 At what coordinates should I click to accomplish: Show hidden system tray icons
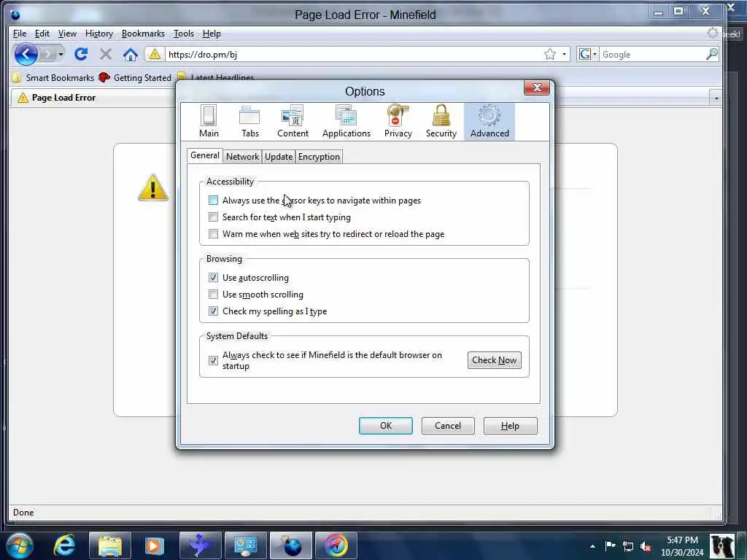(x=592, y=546)
